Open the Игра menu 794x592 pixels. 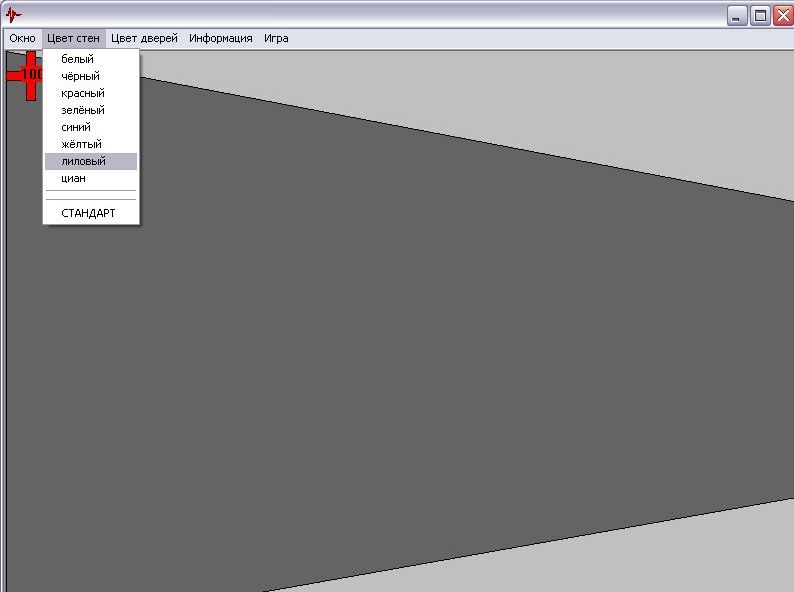pyautogui.click(x=276, y=38)
